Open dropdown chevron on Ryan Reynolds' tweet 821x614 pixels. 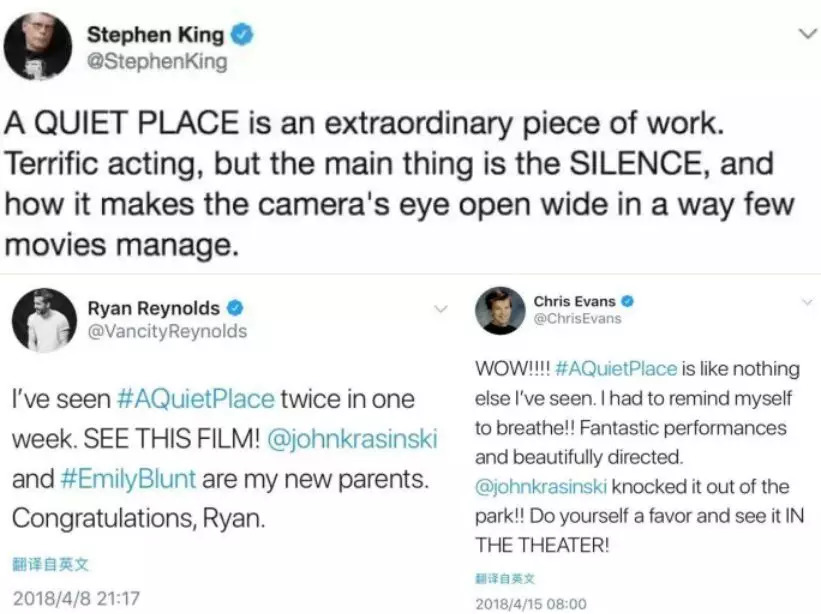[x=438, y=311]
